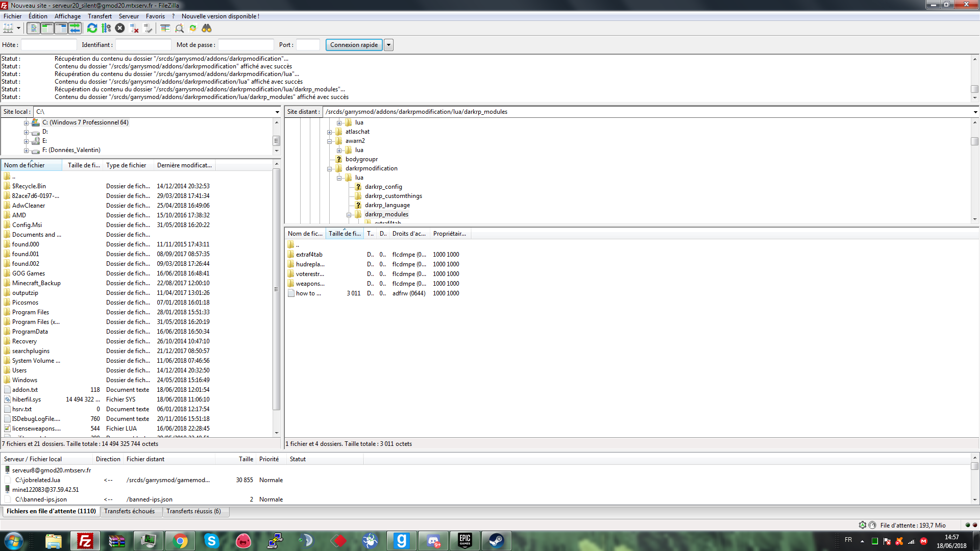The image size is (980, 551).
Task: Switch to Transferts échoués tab
Action: coord(129,511)
